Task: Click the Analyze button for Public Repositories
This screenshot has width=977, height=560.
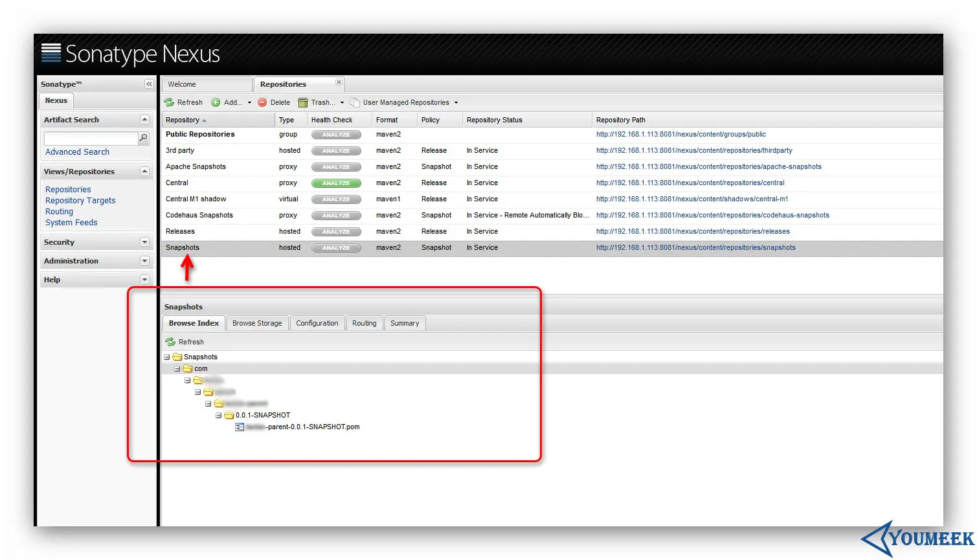Action: [x=336, y=135]
